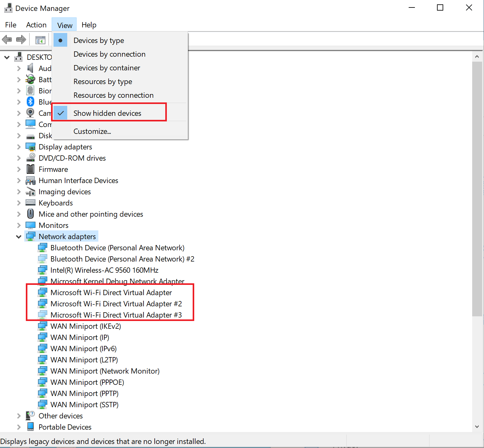Screen dimensions: 484x448
Task: Click the Back arrow toolbar icon
Action: [7, 40]
